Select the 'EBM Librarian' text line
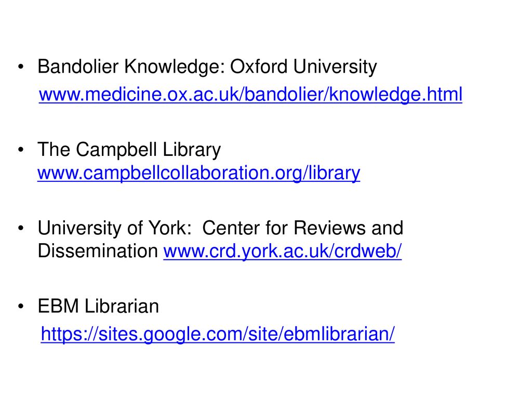 click(98, 306)
